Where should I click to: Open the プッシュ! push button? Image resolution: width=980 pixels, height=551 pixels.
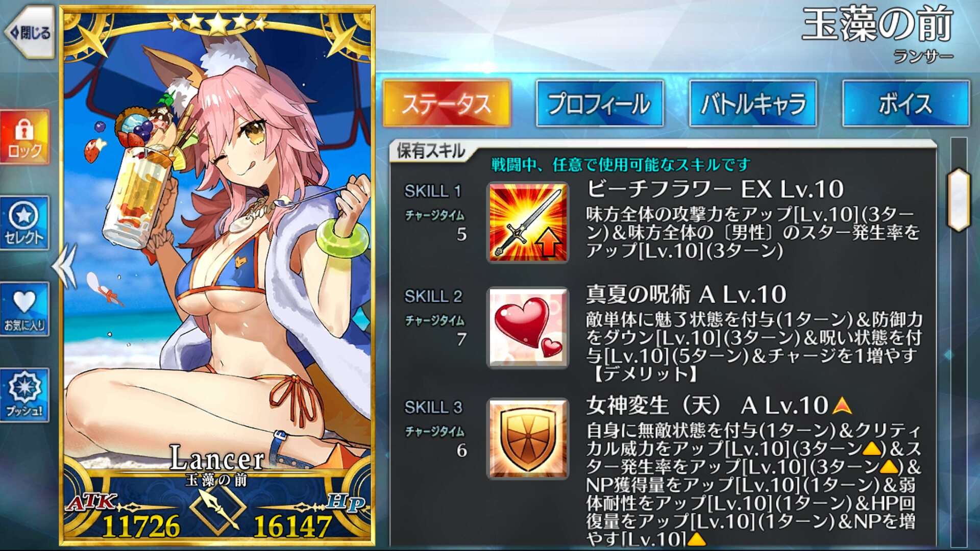click(x=24, y=395)
